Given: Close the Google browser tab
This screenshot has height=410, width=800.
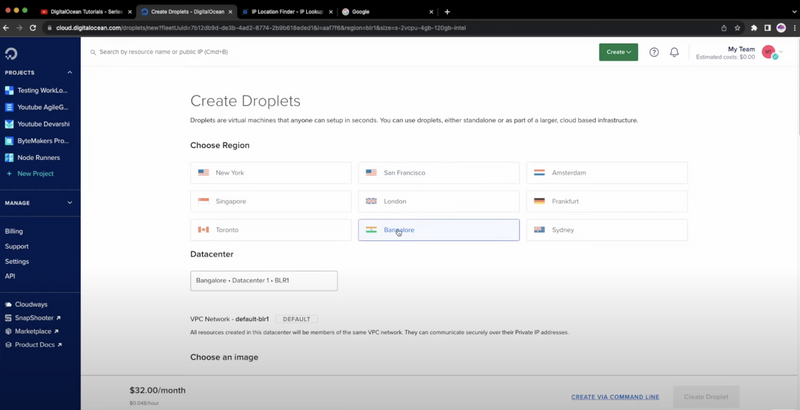Looking at the screenshot, I should (x=432, y=12).
